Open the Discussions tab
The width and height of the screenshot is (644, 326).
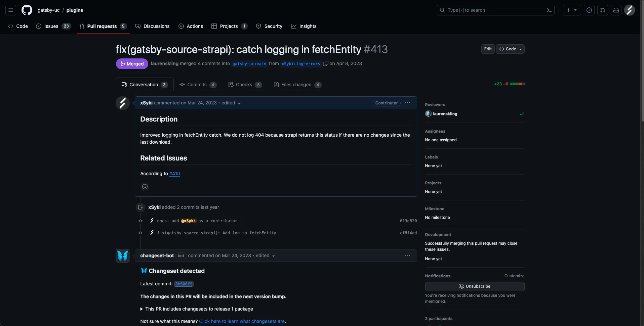point(152,26)
